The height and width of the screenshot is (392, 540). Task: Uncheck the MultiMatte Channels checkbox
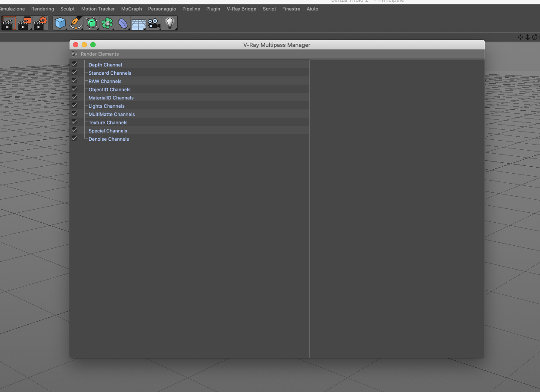(x=74, y=114)
